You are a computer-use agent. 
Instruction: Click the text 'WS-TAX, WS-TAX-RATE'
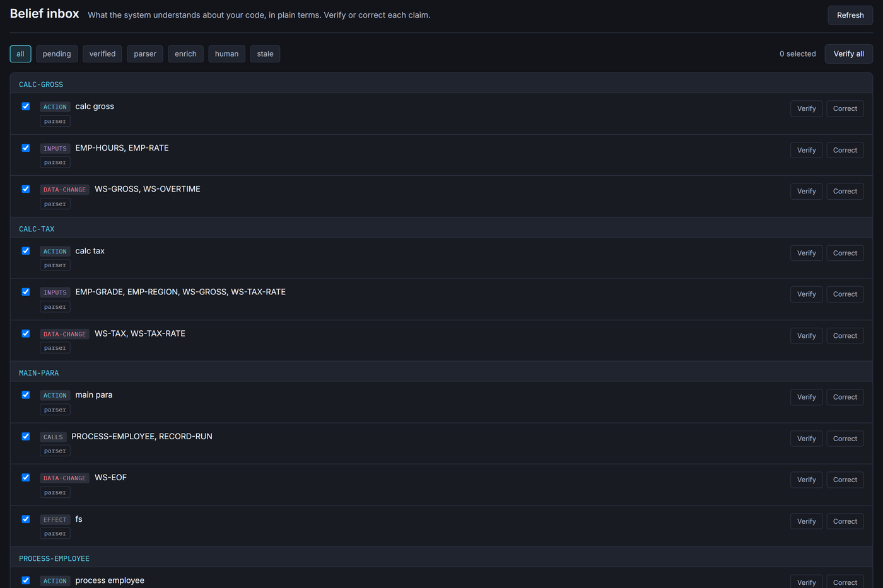pos(140,333)
